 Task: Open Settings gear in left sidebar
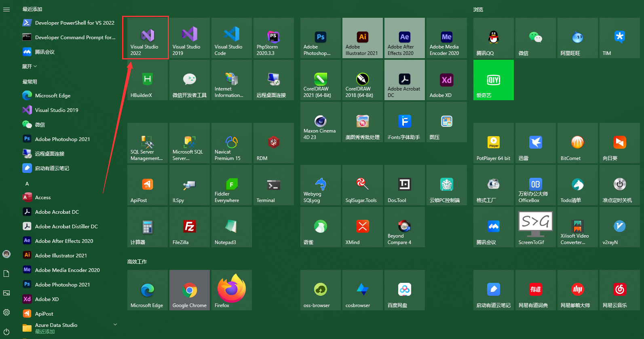pyautogui.click(x=6, y=312)
